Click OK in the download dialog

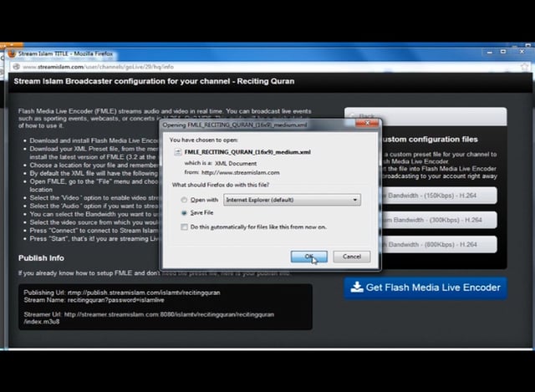(x=308, y=257)
